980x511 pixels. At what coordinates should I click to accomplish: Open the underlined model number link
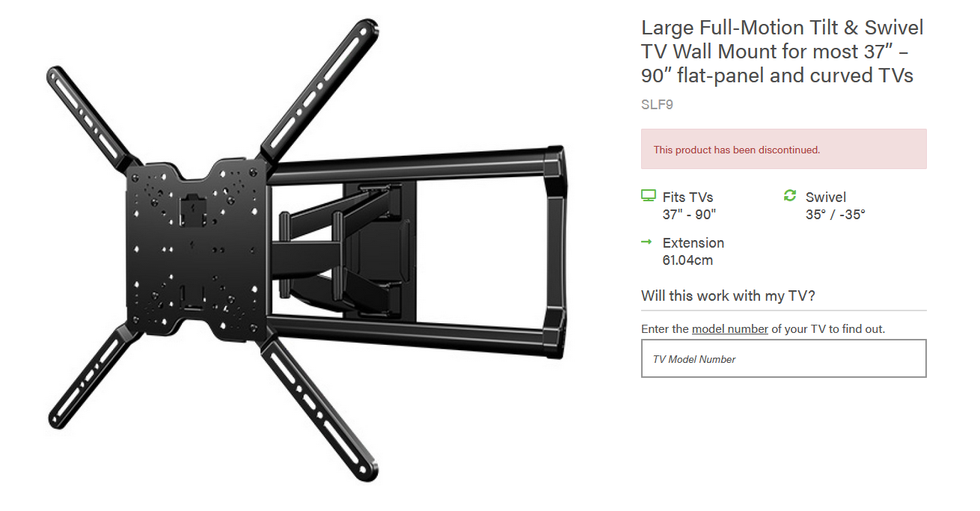(729, 329)
